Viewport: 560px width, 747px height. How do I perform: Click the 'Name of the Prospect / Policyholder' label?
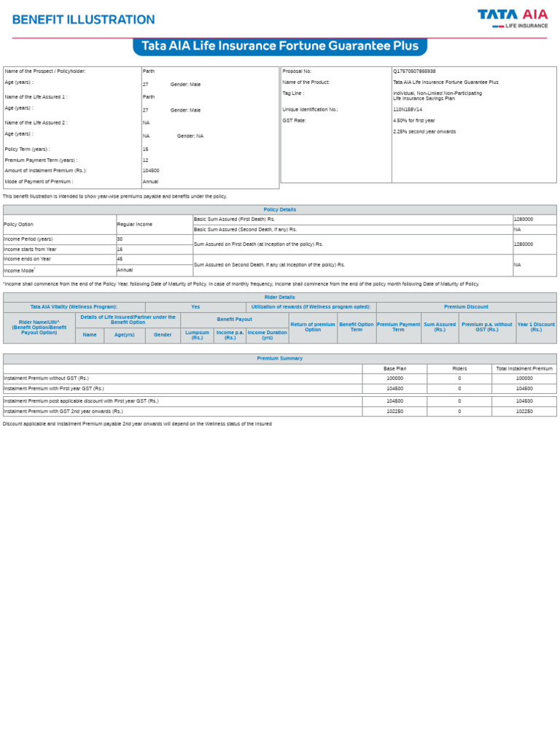point(45,71)
